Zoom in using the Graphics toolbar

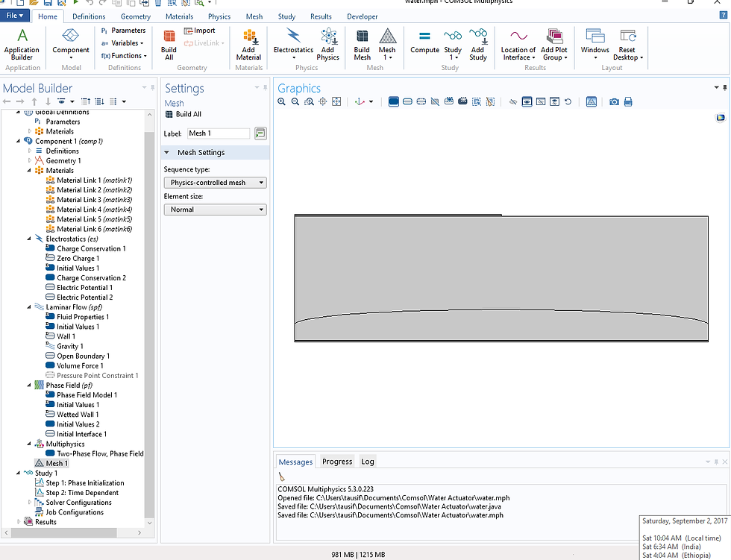[282, 101]
